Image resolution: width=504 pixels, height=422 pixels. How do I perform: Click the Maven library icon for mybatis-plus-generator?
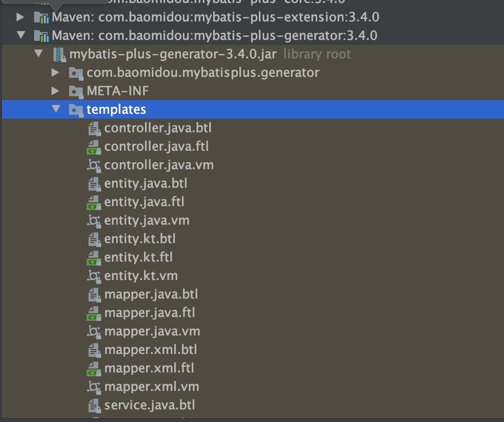tap(41, 35)
